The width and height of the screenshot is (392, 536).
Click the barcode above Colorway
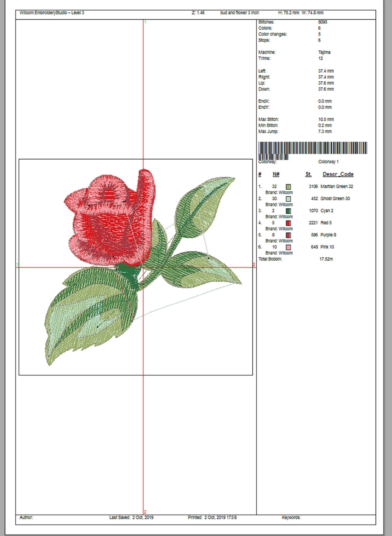point(313,148)
